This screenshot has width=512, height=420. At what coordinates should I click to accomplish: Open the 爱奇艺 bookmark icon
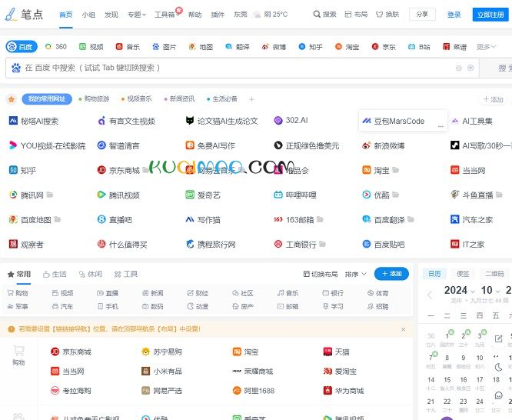(190, 195)
